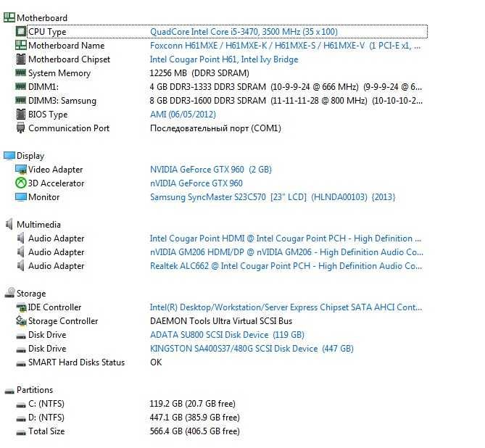
Task: Select the Communication Port label
Action: click(x=69, y=128)
